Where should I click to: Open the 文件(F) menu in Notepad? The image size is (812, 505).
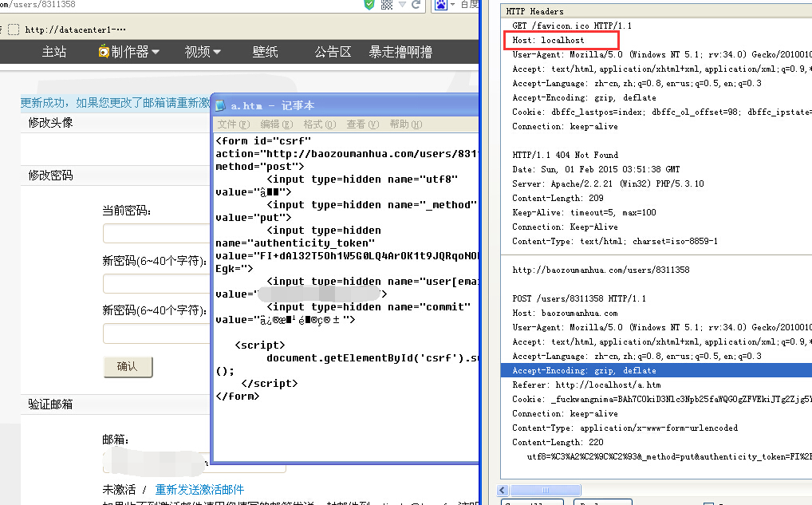[x=234, y=124]
